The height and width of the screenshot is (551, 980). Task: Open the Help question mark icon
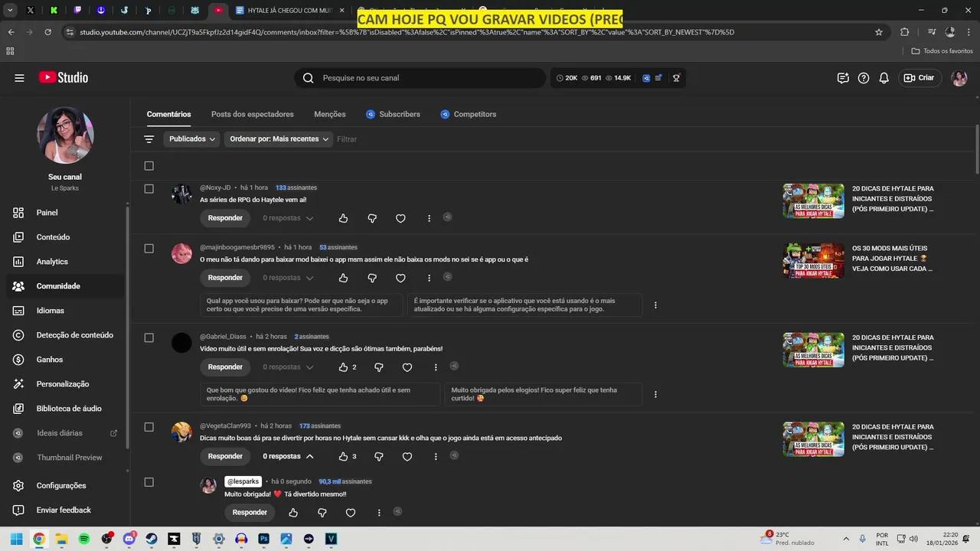click(x=864, y=78)
